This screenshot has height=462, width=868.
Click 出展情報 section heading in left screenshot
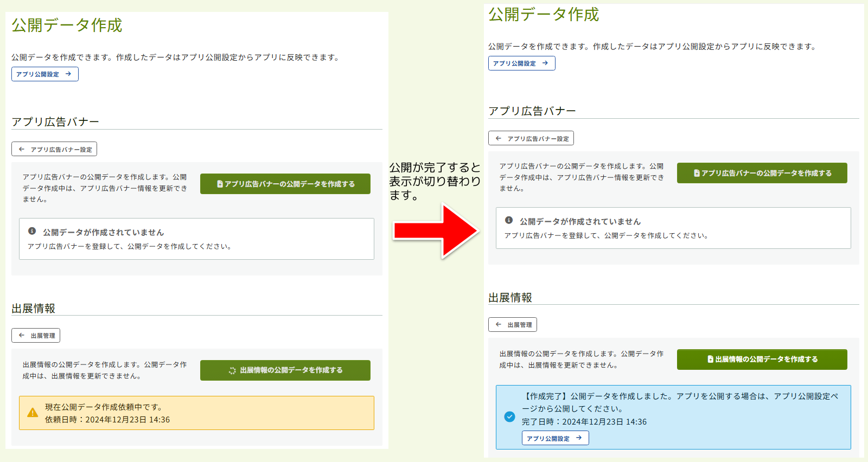tap(34, 308)
